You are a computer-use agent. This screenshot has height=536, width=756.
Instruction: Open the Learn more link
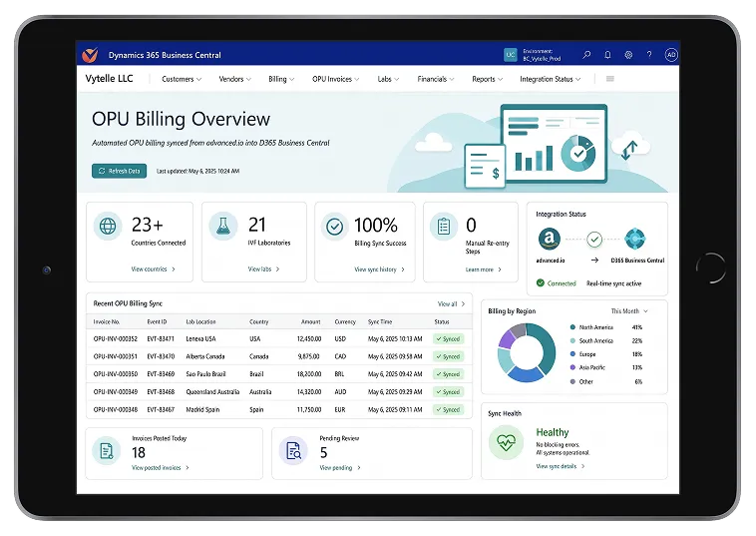point(483,269)
